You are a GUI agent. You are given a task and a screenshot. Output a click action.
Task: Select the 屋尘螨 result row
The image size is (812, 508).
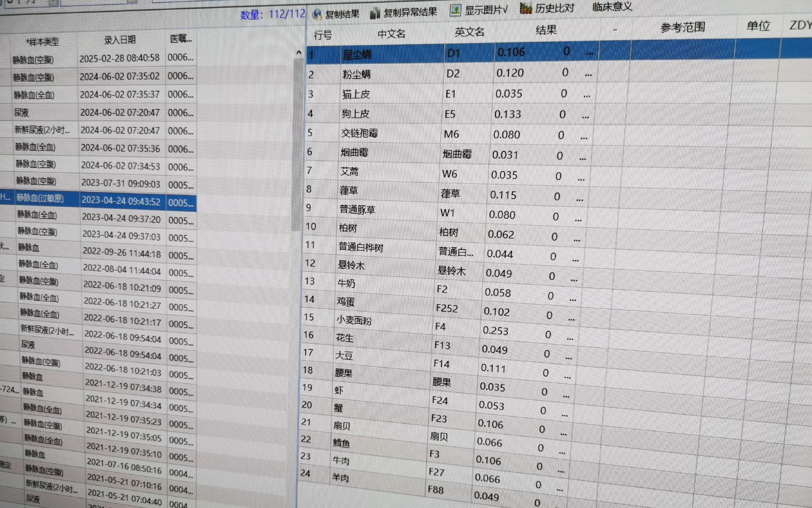click(x=357, y=55)
